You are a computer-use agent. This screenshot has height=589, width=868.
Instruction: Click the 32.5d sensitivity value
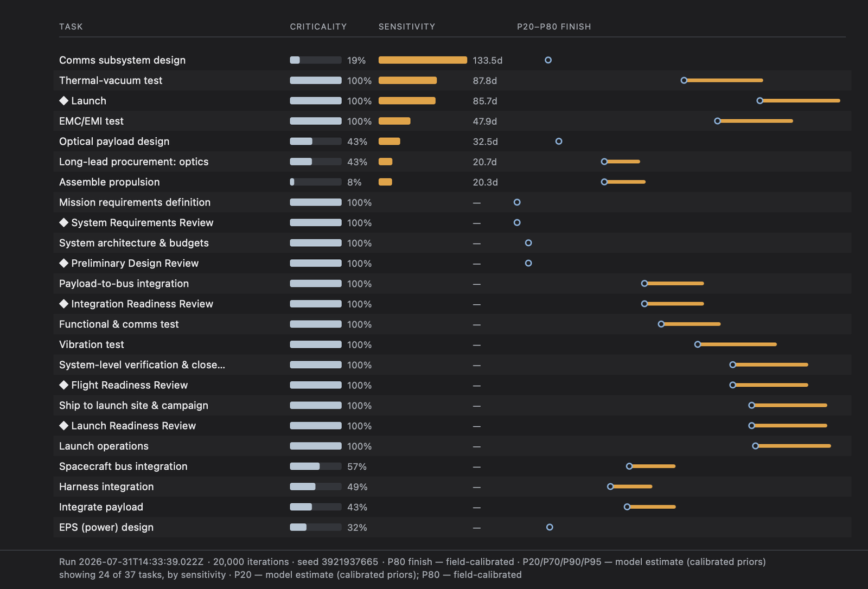tap(485, 142)
